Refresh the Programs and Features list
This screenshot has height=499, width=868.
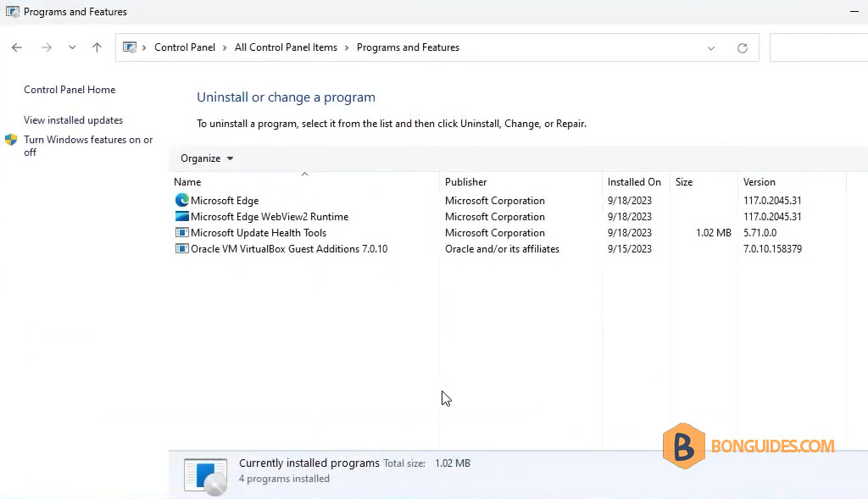tap(743, 48)
